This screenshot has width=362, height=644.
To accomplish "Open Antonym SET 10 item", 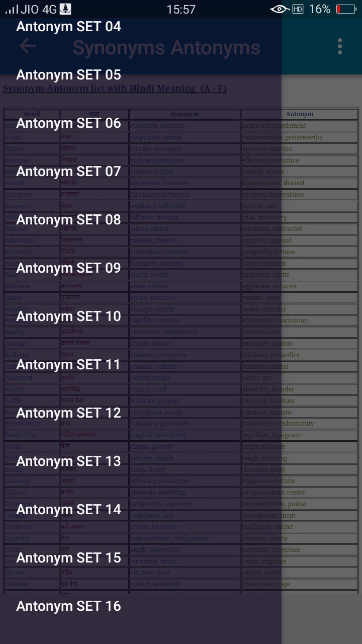I will click(x=69, y=316).
